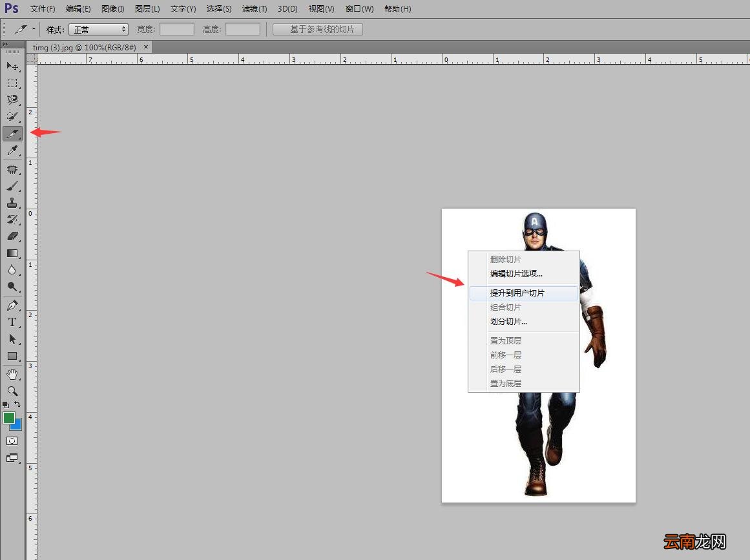The image size is (750, 560).
Task: Select the Zoom magnifier tool
Action: (x=12, y=391)
